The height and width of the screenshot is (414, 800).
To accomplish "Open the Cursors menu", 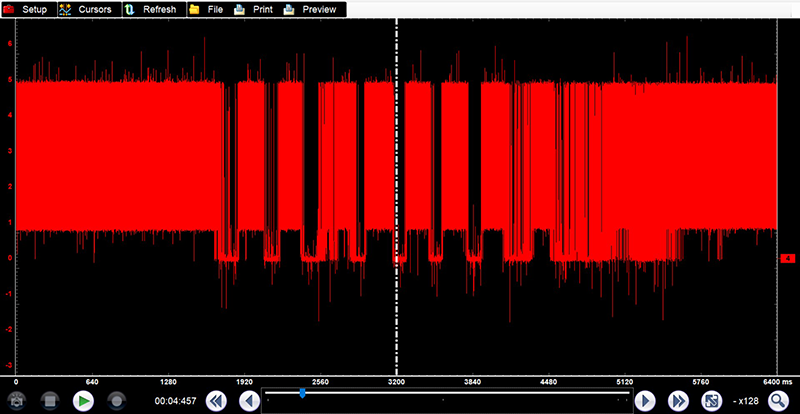I will click(x=94, y=9).
